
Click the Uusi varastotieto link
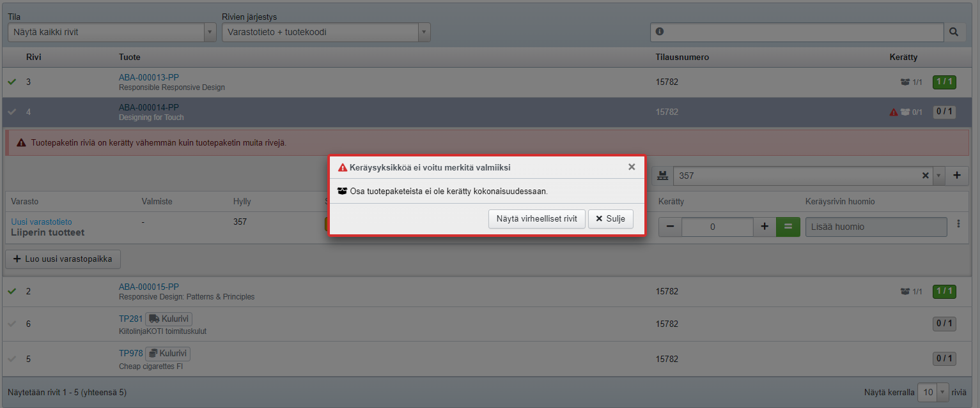[42, 222]
